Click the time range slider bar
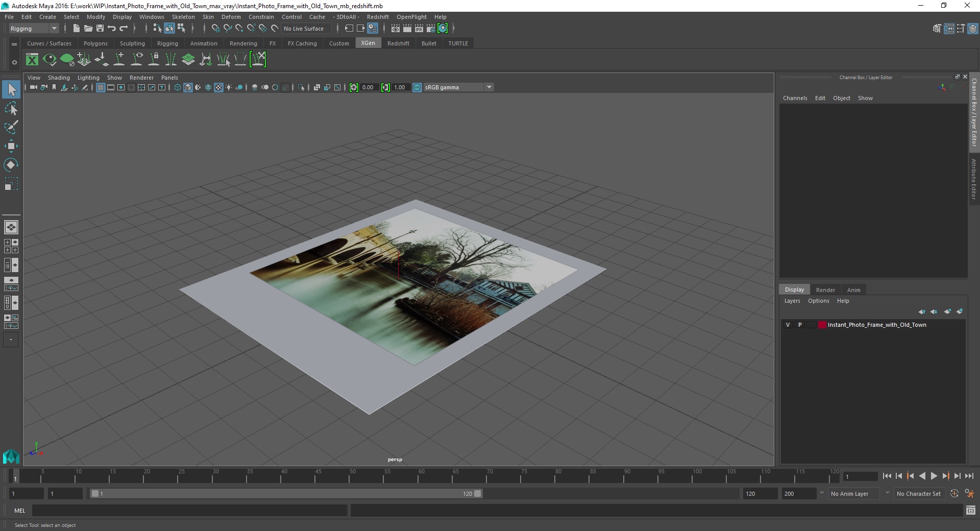The height and width of the screenshot is (531, 980). (286, 494)
